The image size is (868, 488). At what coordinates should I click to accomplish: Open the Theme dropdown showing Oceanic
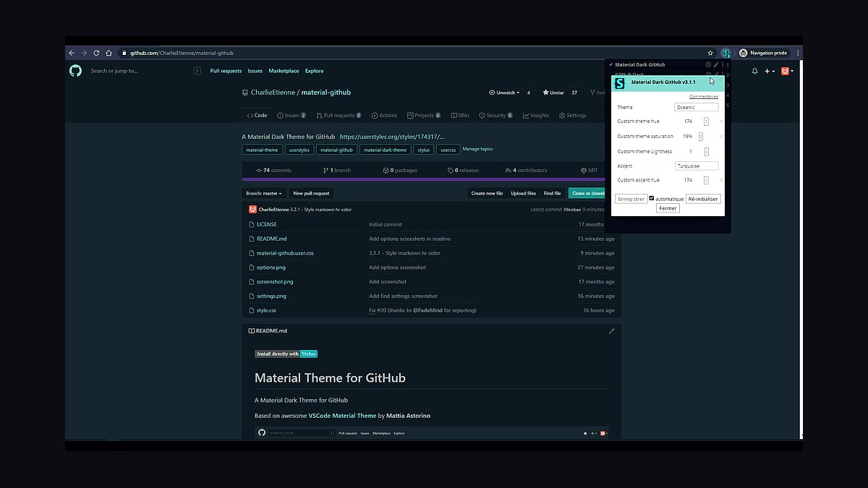click(697, 107)
